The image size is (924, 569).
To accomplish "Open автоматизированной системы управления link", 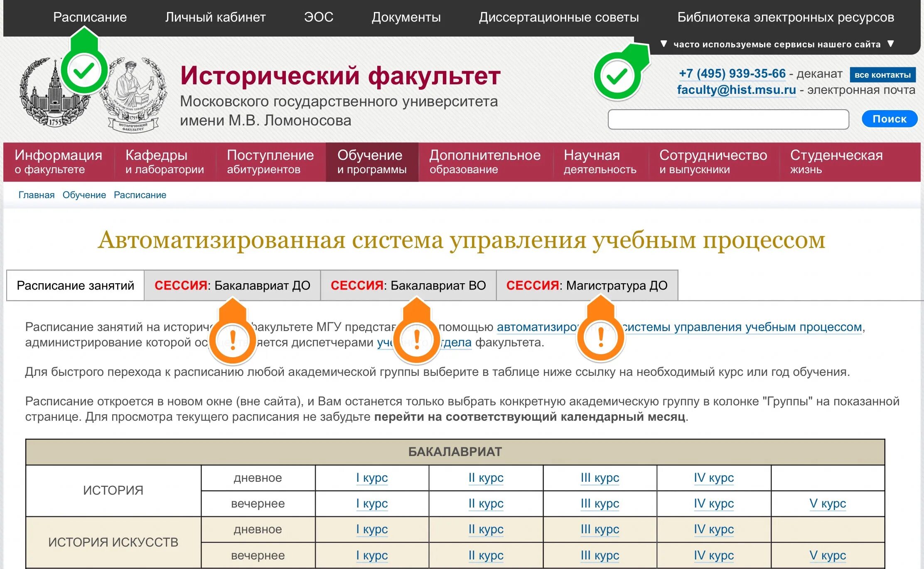I will click(x=679, y=327).
